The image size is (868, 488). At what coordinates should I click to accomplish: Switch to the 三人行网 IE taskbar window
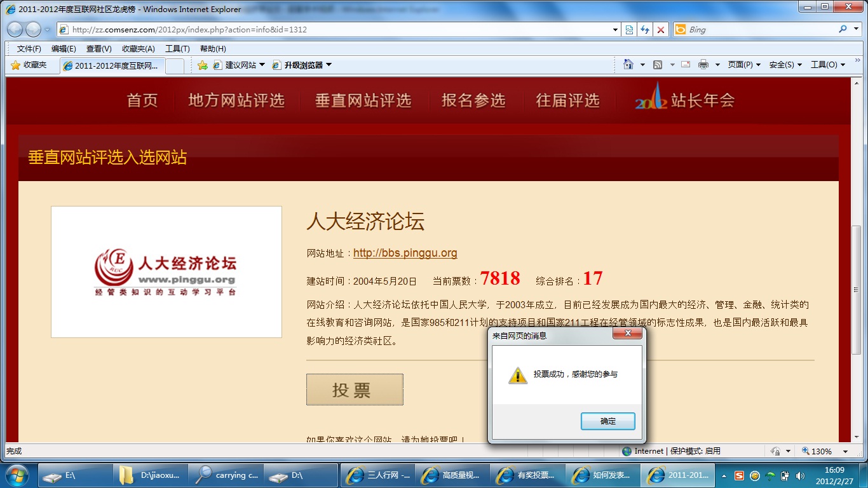378,475
